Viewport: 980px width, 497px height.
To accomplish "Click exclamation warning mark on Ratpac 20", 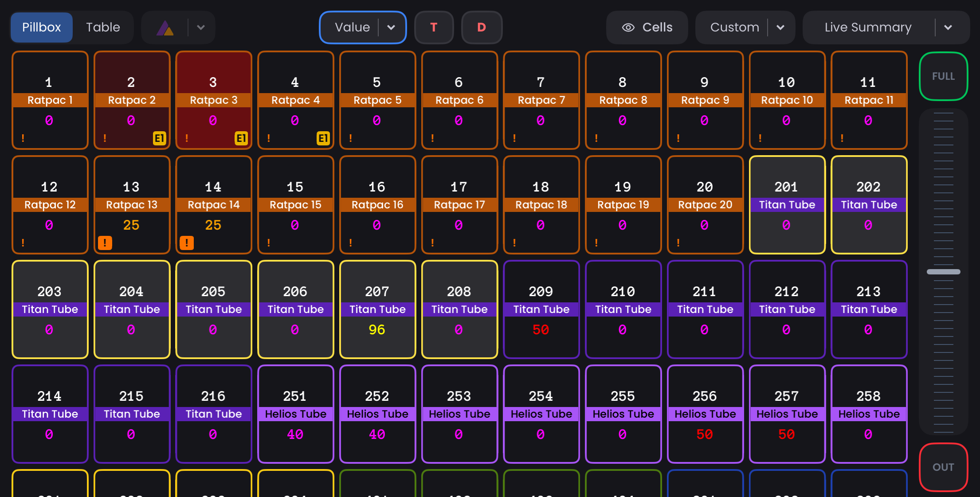I will pyautogui.click(x=678, y=243).
